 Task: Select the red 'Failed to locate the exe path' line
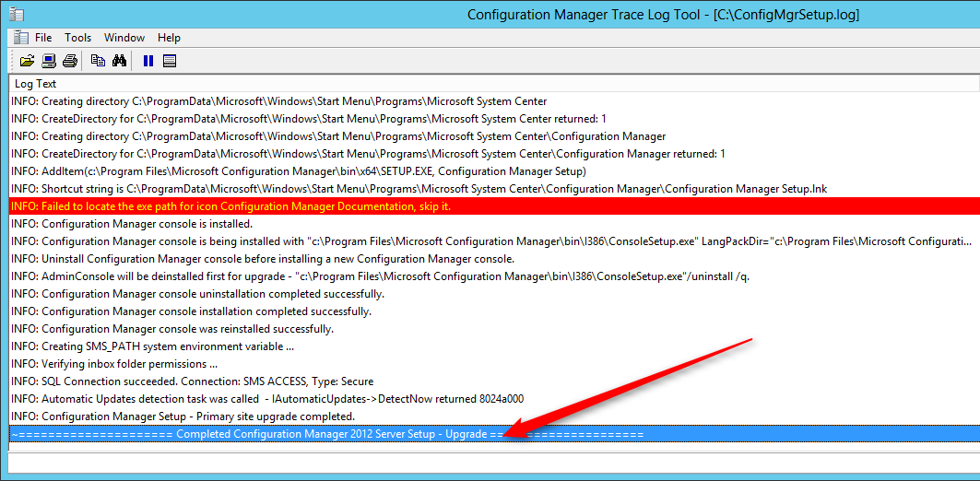[494, 206]
